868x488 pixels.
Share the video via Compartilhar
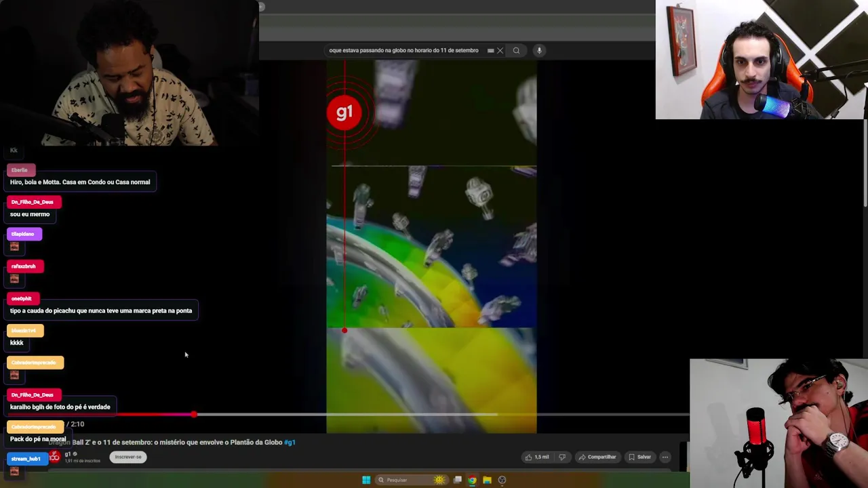click(597, 457)
